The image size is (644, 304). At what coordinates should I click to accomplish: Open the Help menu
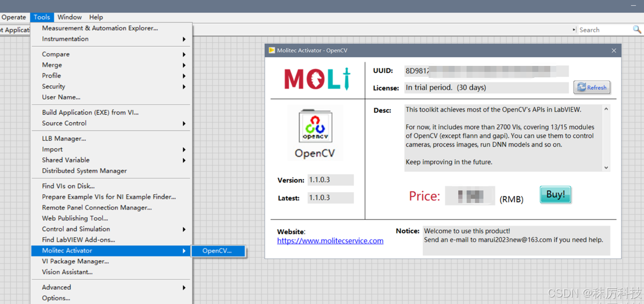pos(96,17)
